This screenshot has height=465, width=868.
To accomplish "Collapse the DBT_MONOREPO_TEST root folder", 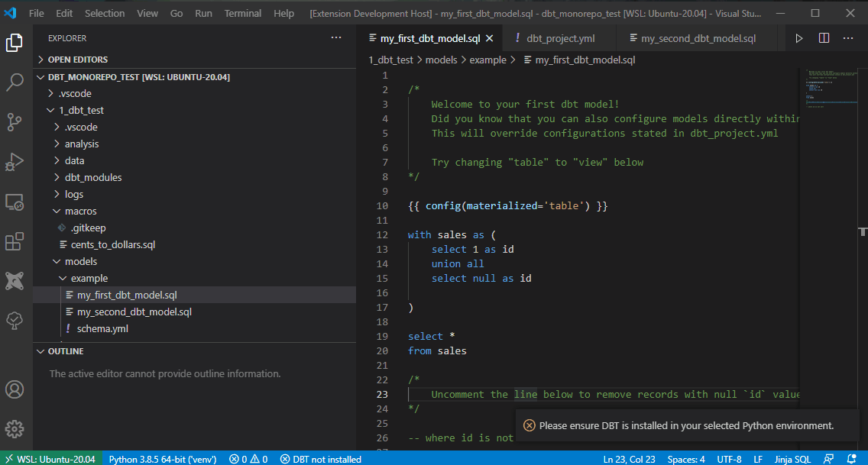I will click(194, 77).
